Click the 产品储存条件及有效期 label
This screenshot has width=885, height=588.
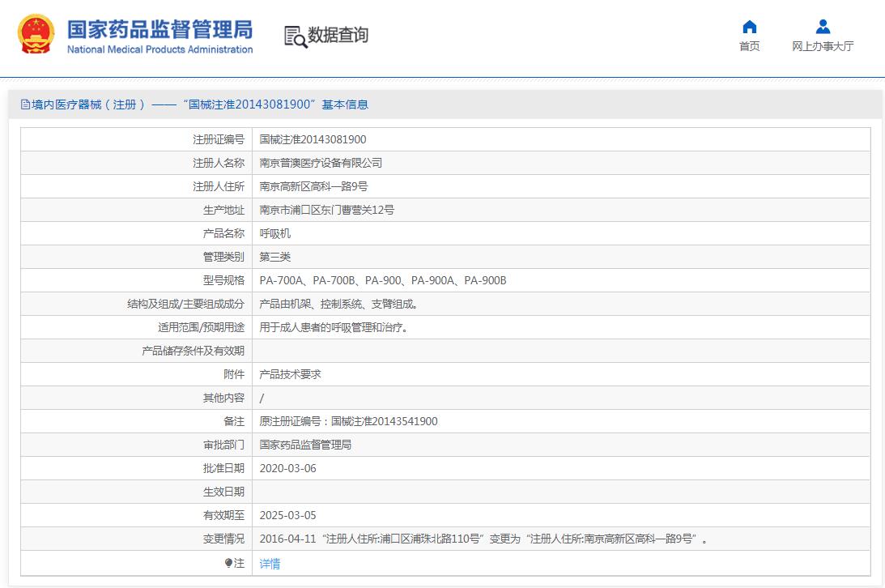[193, 351]
